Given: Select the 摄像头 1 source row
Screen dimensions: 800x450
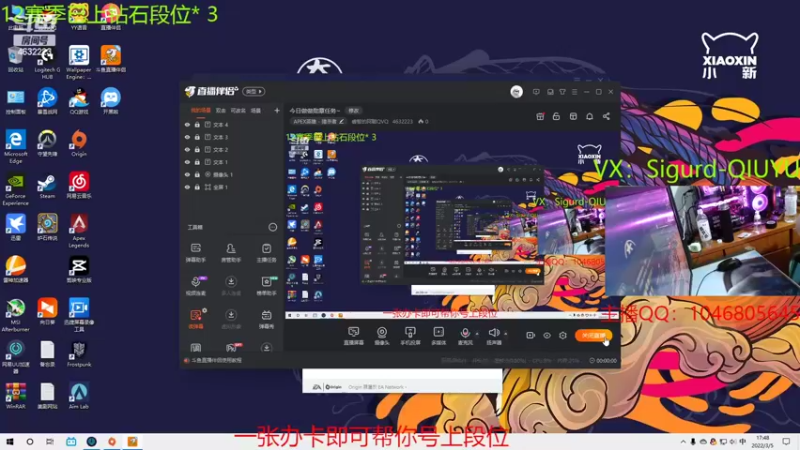Looking at the screenshot, I should tap(232, 174).
